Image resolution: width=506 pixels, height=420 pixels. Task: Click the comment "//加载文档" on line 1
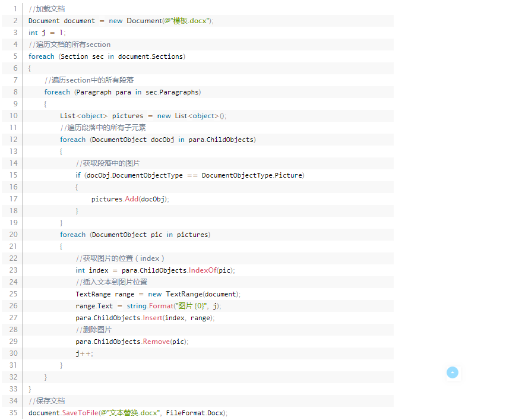[x=47, y=9]
